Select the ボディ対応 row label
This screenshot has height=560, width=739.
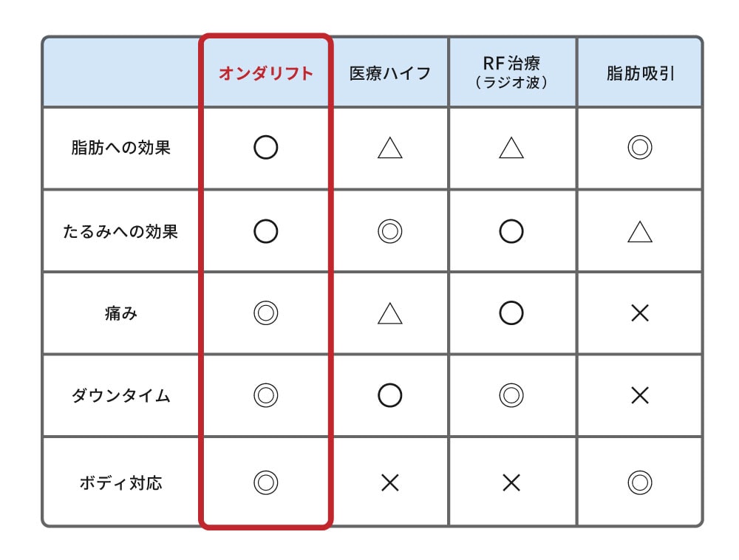point(121,483)
